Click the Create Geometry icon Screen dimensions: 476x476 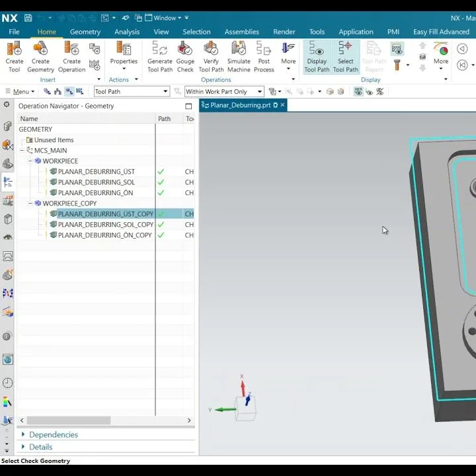pyautogui.click(x=40, y=49)
